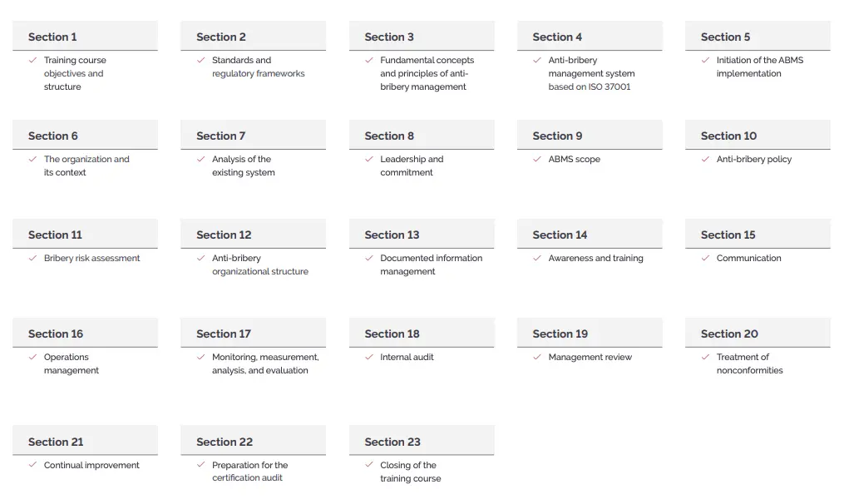Open the Section 8 heading
This screenshot has width=844, height=504.
click(422, 136)
